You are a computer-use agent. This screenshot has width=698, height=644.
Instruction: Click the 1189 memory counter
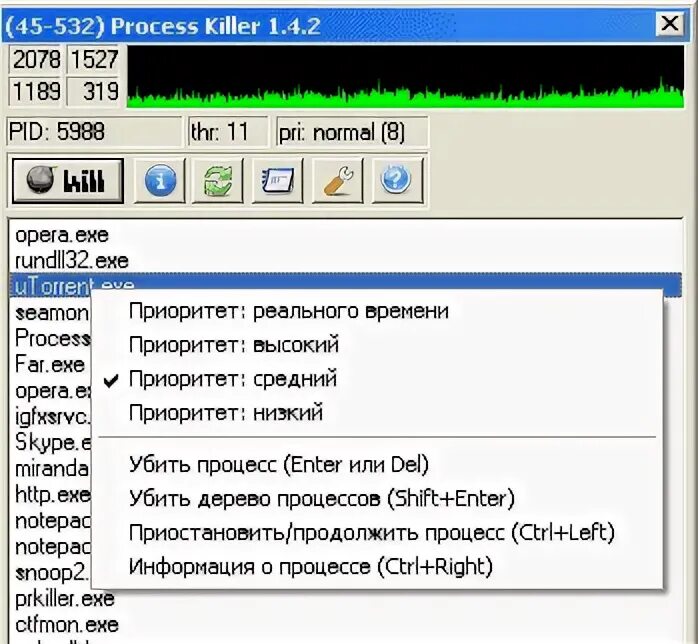click(35, 91)
